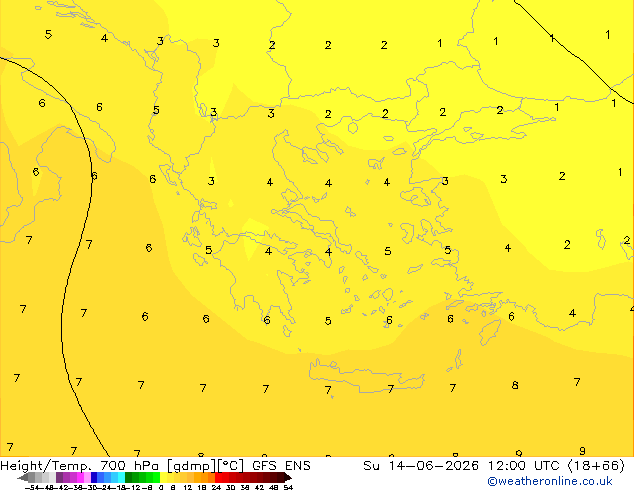
Task: Click the 54 label on the legend scale
Action: pyautogui.click(x=288, y=487)
